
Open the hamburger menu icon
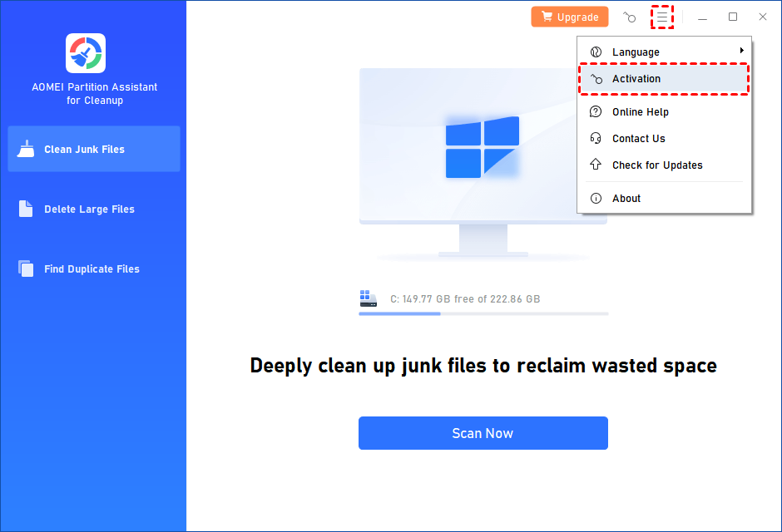[662, 17]
